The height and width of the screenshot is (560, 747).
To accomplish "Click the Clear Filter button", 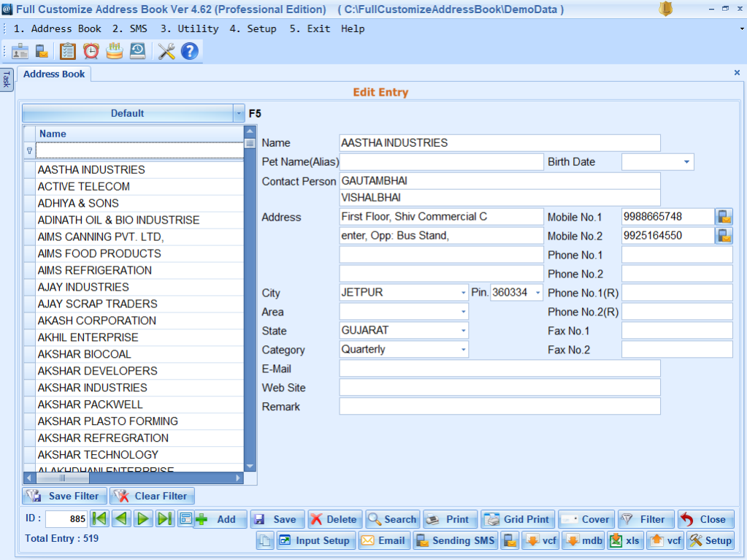I will pyautogui.click(x=152, y=496).
